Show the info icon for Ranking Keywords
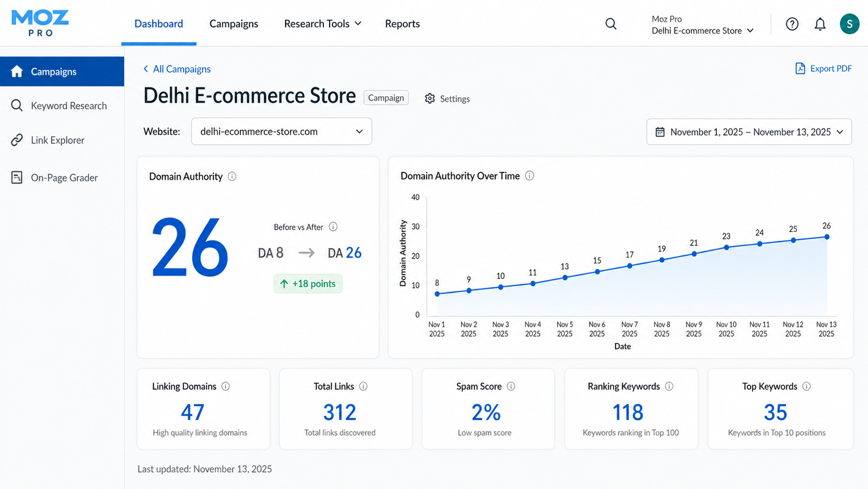 (669, 386)
